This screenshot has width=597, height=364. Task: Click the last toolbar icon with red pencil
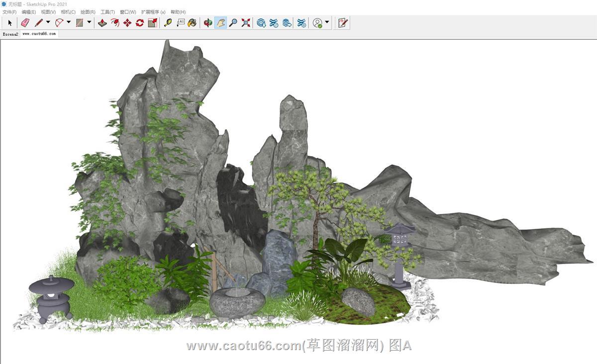[x=342, y=22]
